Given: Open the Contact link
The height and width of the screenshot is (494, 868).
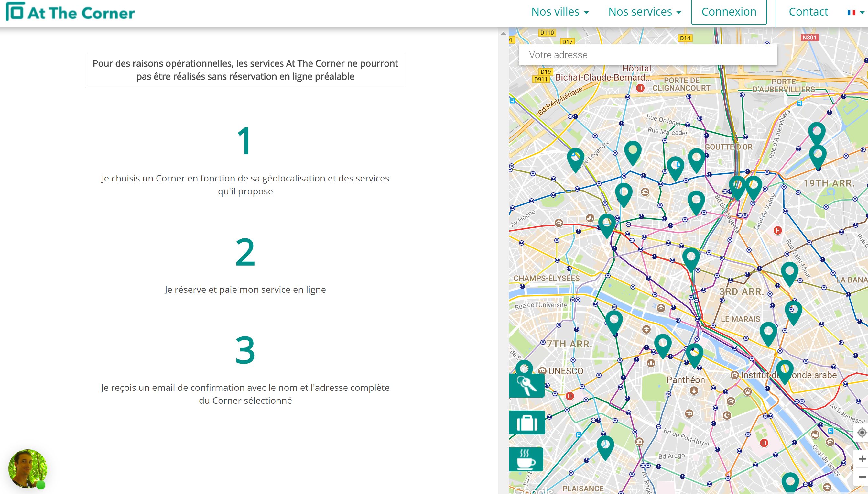Looking at the screenshot, I should 808,12.
